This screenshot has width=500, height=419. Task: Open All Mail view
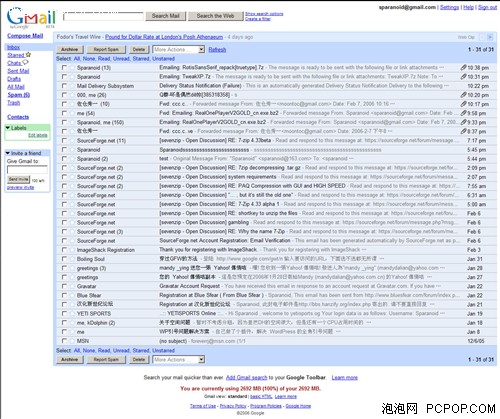[16, 87]
